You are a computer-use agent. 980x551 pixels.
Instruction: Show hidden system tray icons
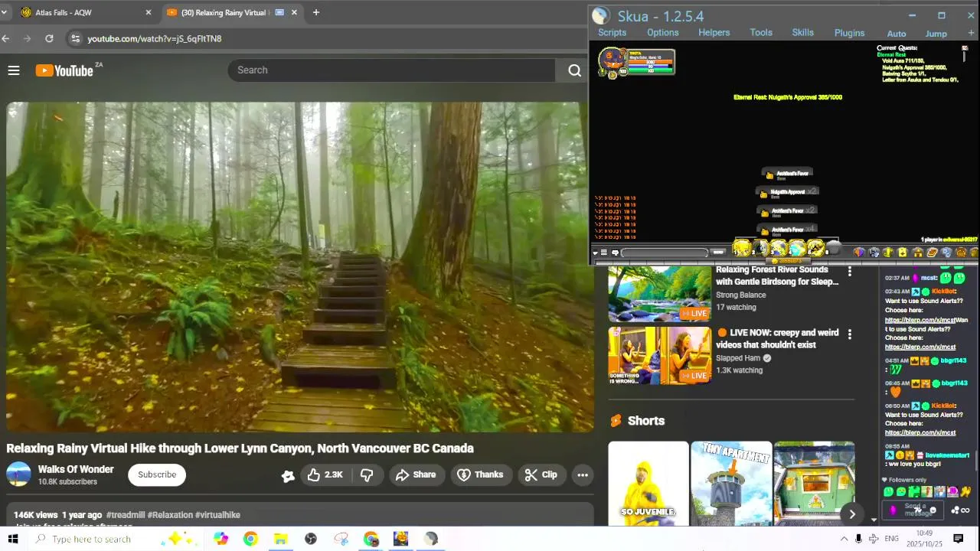844,539
